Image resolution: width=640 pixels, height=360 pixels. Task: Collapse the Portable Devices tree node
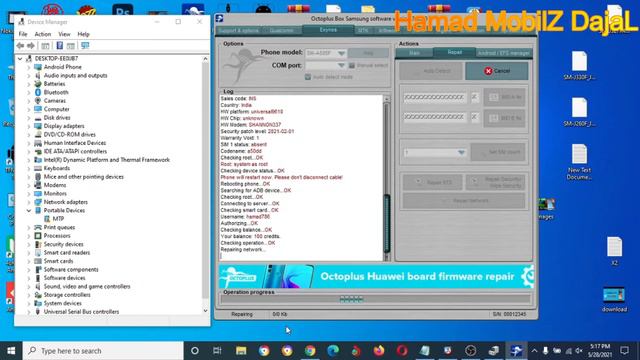(29, 211)
